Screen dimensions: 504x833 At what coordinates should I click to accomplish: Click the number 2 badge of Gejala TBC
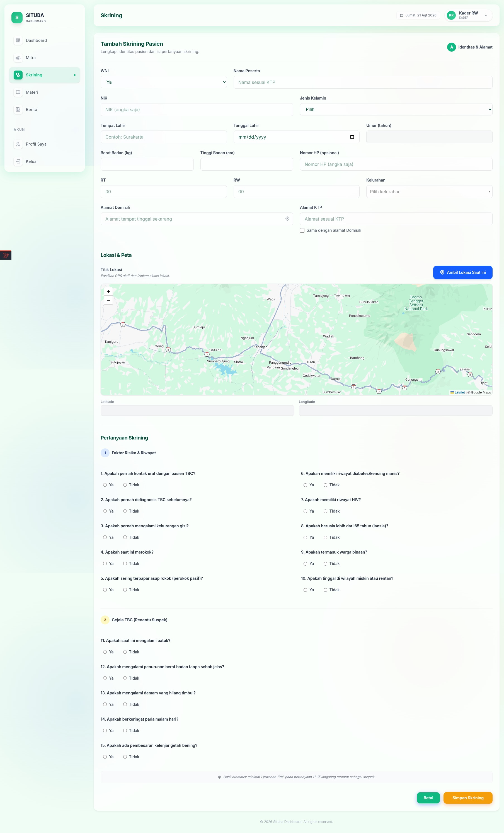point(105,620)
